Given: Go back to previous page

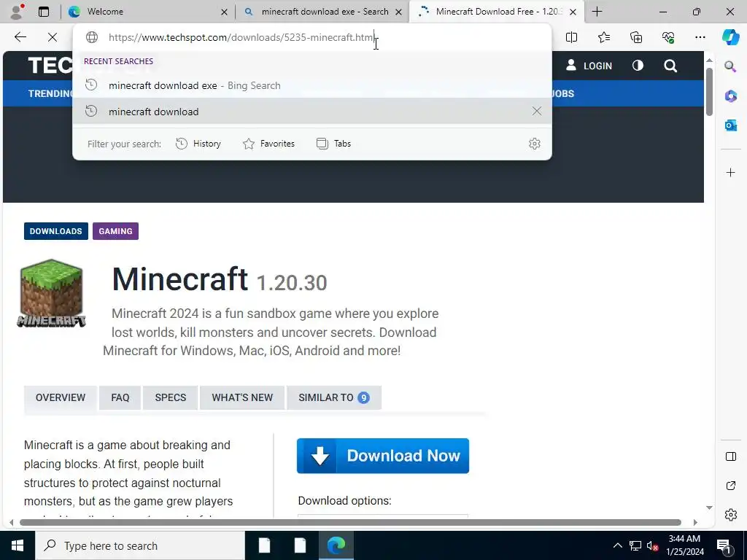Looking at the screenshot, I should pos(20,37).
